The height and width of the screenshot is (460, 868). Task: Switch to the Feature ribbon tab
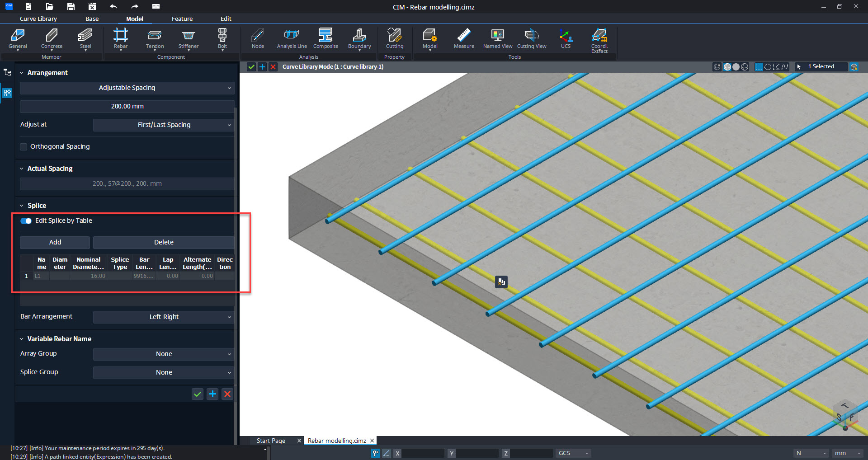pos(182,19)
